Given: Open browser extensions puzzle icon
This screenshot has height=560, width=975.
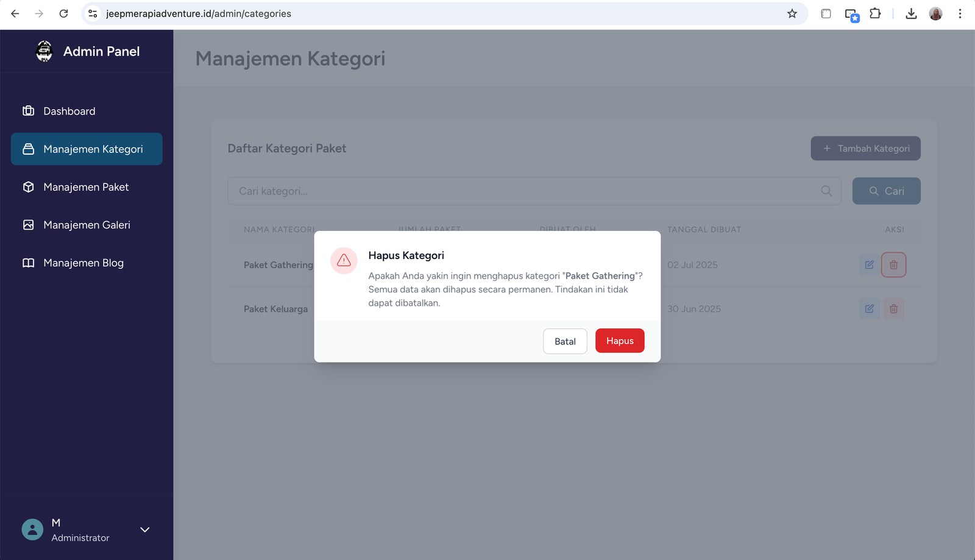Looking at the screenshot, I should pyautogui.click(x=875, y=13).
